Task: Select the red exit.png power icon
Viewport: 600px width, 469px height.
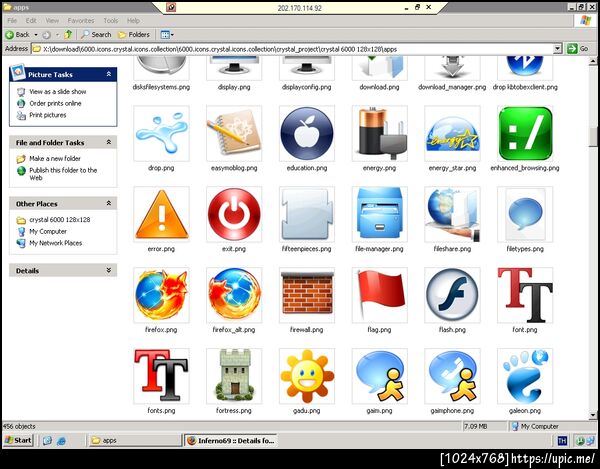Action: pyautogui.click(x=234, y=214)
